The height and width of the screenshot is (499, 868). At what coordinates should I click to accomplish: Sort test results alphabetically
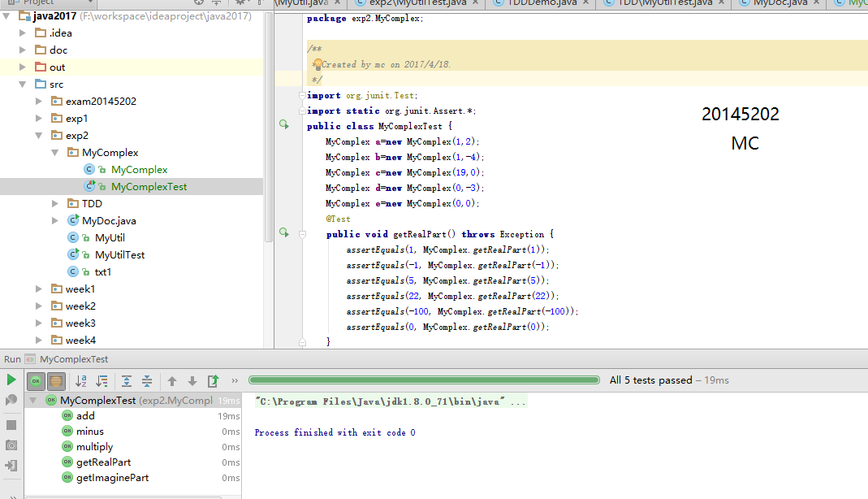[x=81, y=380]
